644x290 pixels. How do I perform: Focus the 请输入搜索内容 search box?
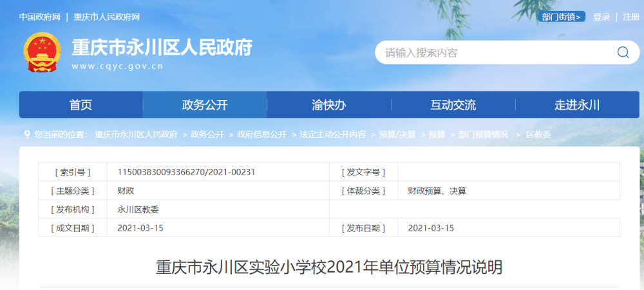(507, 52)
